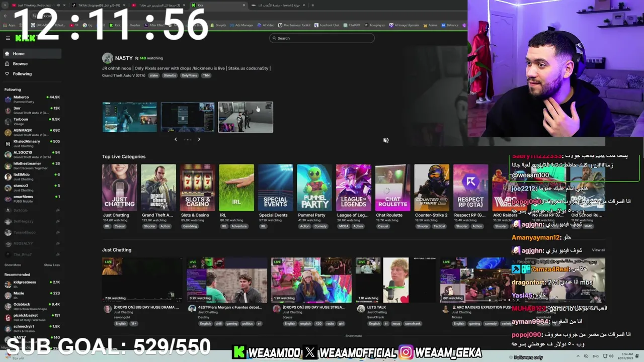Click the stake tag under featured stream
The width and height of the screenshot is (644, 362).
pos(154,75)
